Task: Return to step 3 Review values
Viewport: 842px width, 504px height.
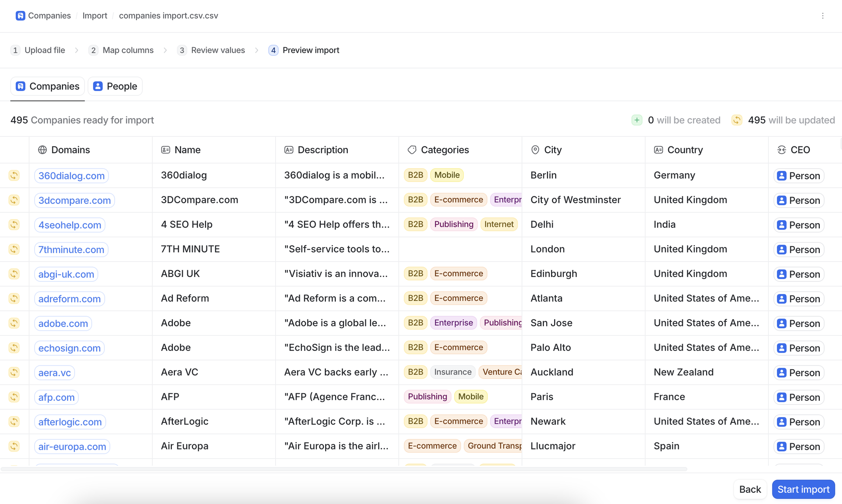Action: click(x=211, y=50)
